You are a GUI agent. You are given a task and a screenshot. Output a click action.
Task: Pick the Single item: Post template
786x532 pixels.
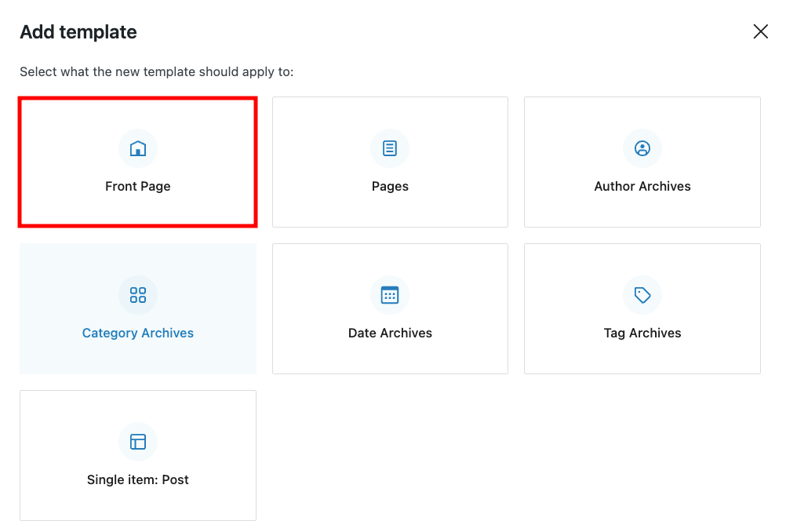(x=138, y=455)
